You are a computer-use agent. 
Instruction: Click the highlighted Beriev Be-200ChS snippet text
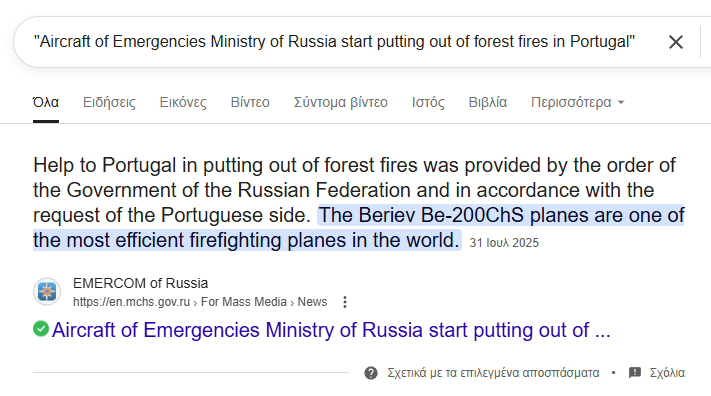click(x=358, y=227)
